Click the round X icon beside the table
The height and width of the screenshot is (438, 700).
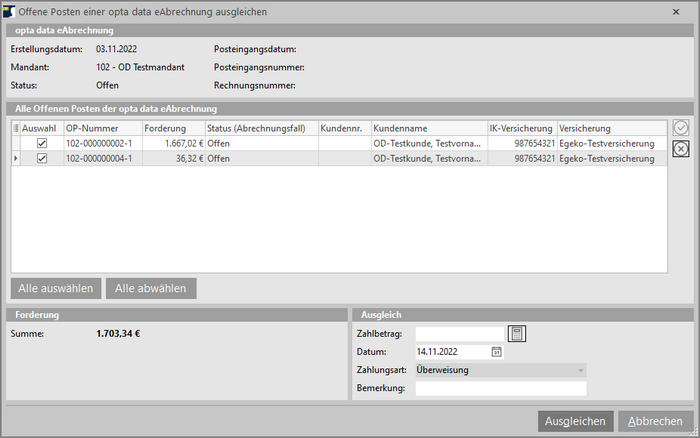pos(680,149)
